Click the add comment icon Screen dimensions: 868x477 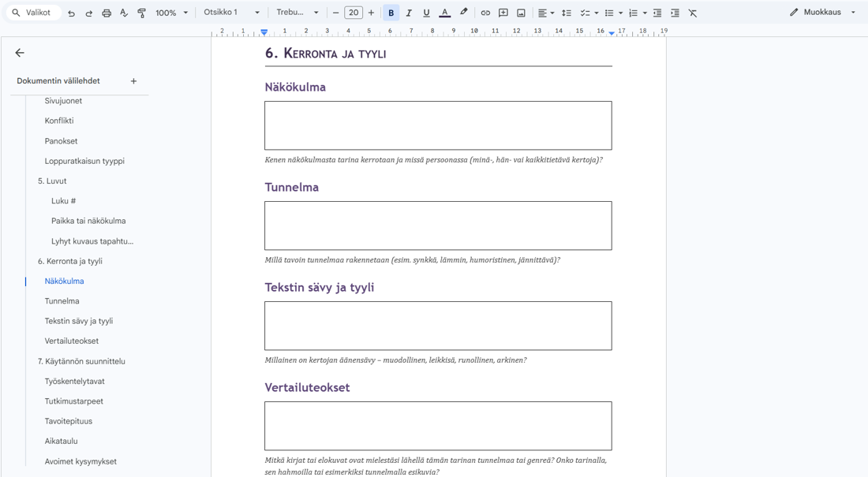coord(503,13)
